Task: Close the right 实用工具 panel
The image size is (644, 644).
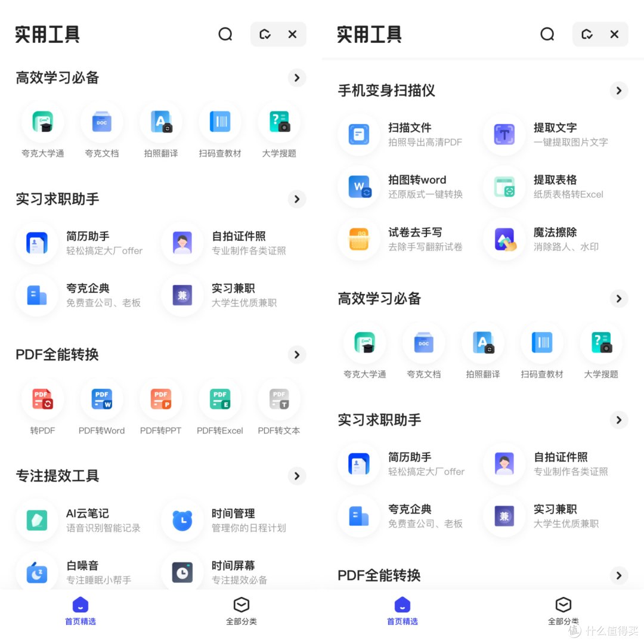Action: (x=614, y=34)
